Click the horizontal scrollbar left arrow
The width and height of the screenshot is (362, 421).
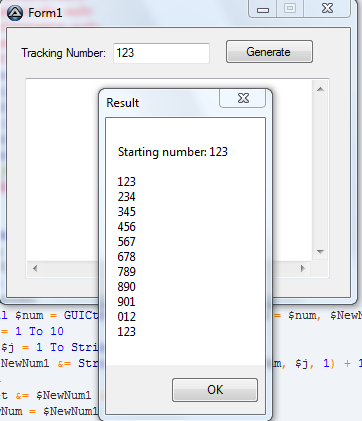(x=35, y=268)
